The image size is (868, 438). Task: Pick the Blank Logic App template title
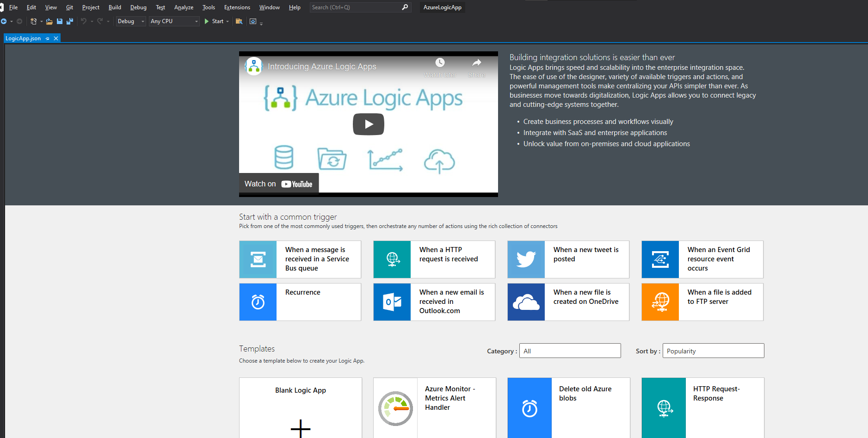301,390
